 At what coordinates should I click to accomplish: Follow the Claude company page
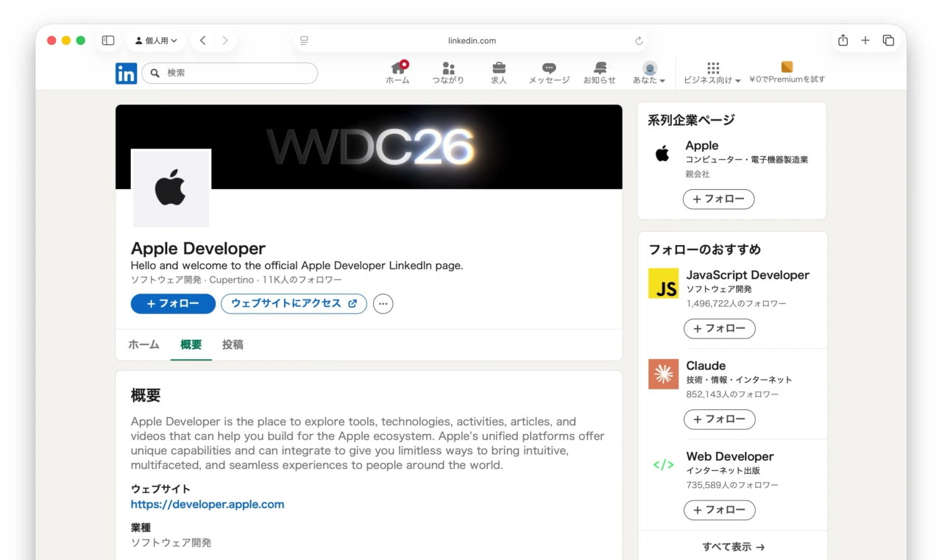(720, 419)
